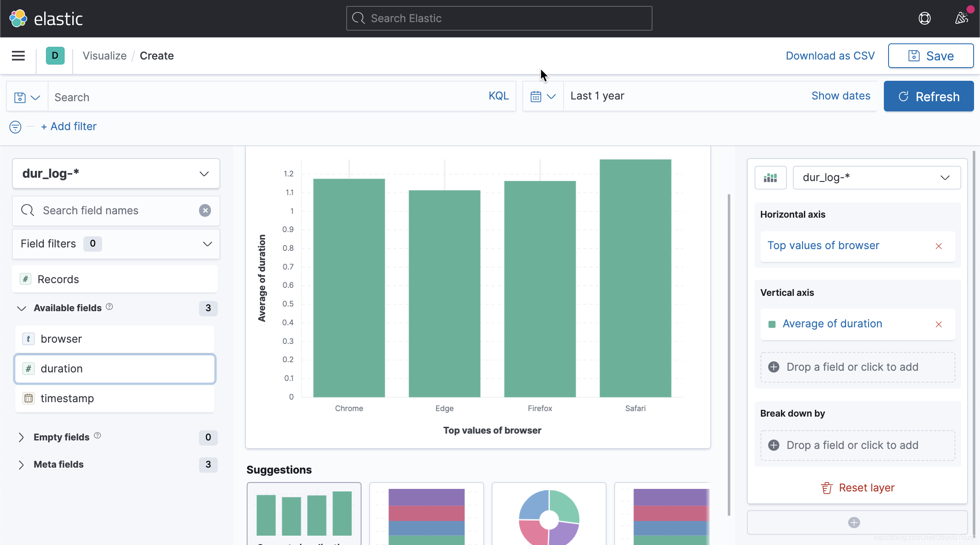Screen dimensions: 980x545
Task: Toggle the Available fields collapse arrow
Action: pos(21,307)
